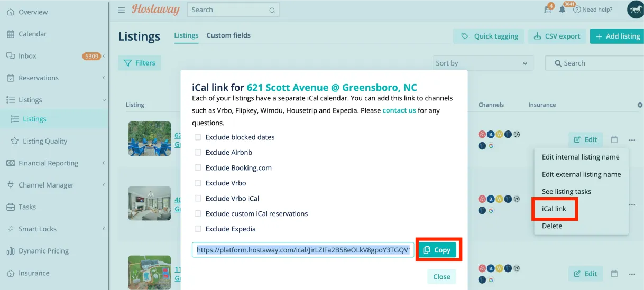Select the Listings sub-item under Listings
The image size is (644, 290).
point(29,119)
